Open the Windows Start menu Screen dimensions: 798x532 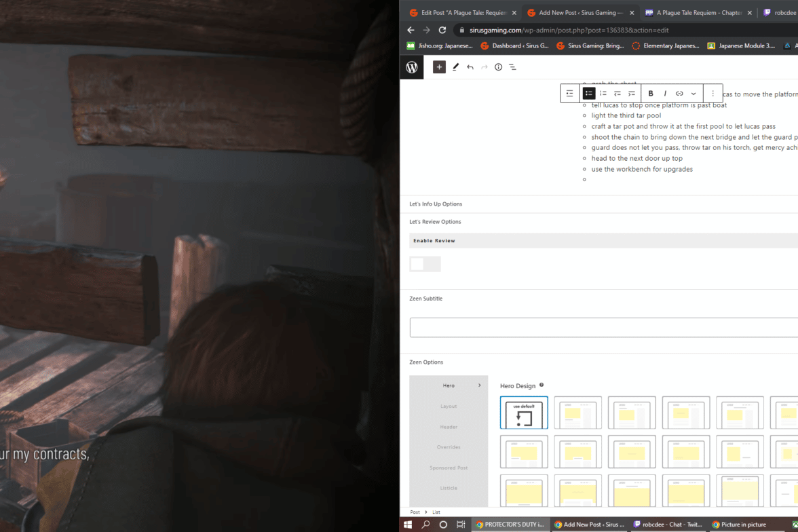408,525
